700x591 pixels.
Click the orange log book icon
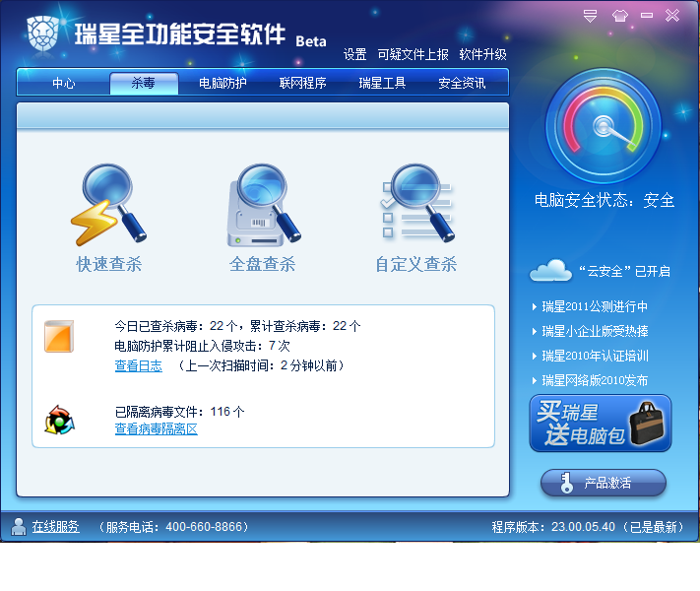(59, 336)
